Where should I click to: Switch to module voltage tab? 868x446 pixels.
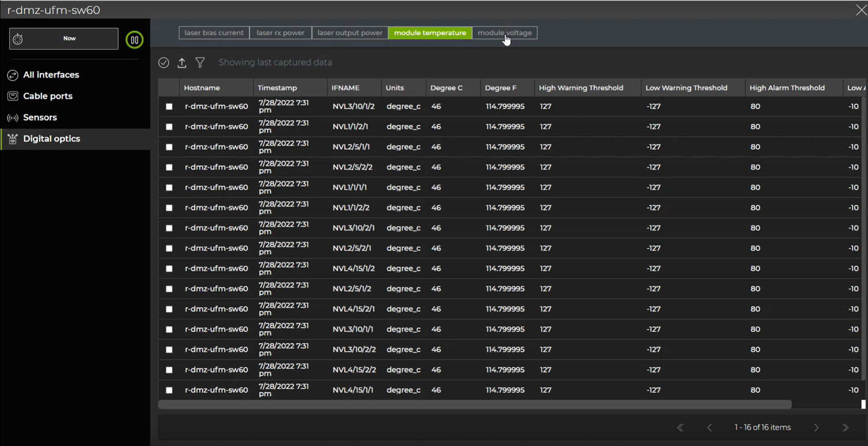point(504,33)
